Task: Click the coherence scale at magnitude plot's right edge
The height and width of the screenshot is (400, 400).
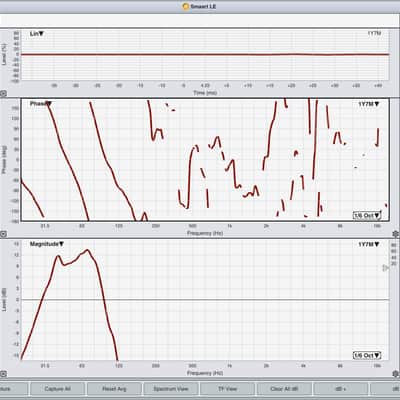Action: point(394,254)
